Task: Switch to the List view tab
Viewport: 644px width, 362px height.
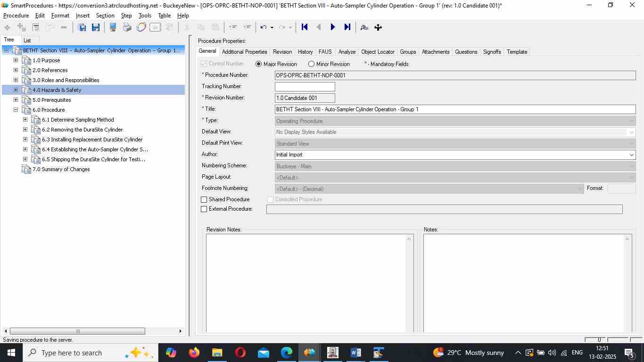Action: [27, 41]
